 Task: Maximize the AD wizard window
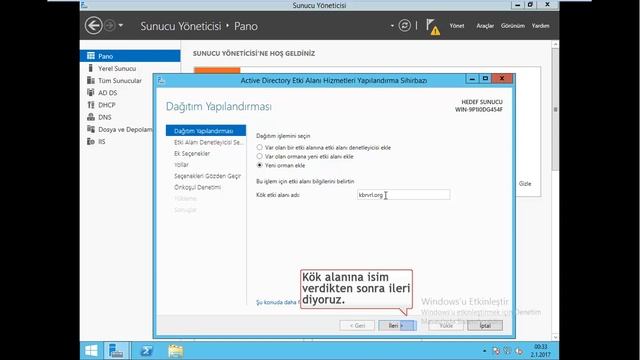pyautogui.click(x=485, y=78)
